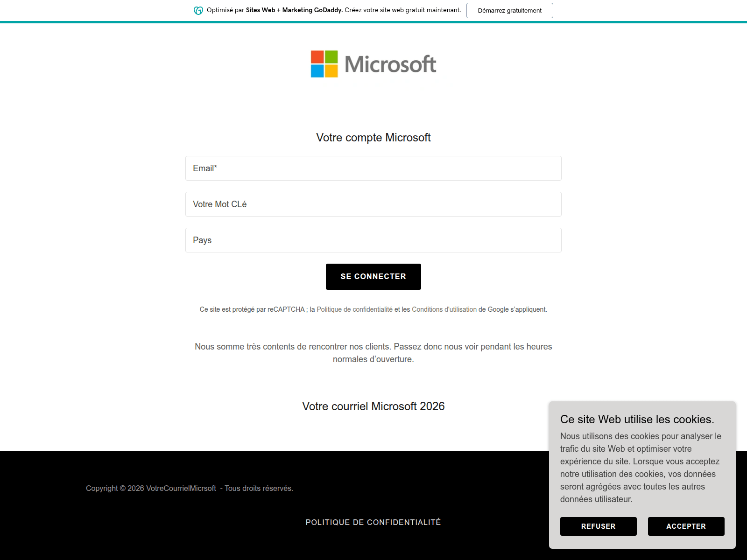The image size is (747, 560).
Task: Click the GoDaddy logo icon
Action: click(198, 10)
